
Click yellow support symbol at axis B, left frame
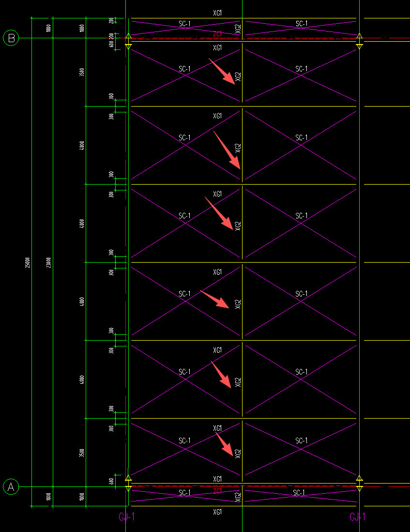(x=128, y=41)
